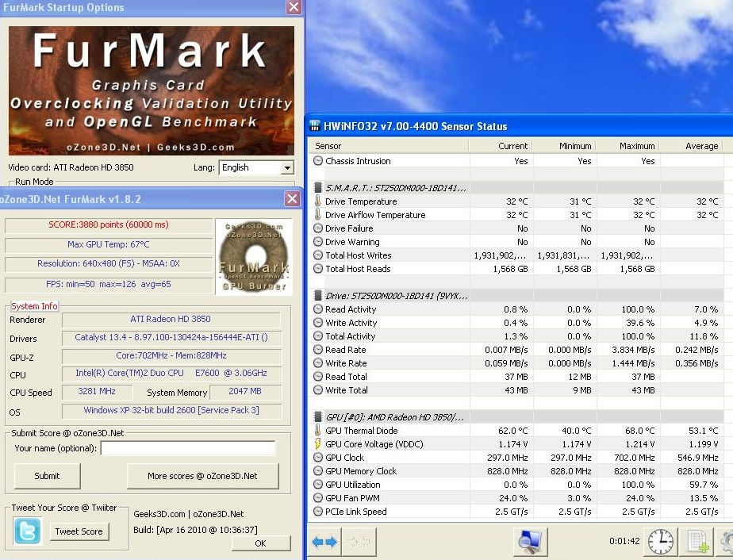This screenshot has height=560, width=733.
Task: Click the GPU Utilization sensor icon
Action: 318,485
